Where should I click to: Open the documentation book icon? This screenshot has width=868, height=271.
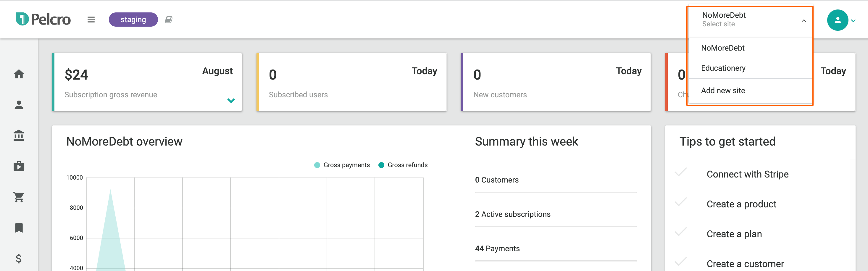click(168, 20)
